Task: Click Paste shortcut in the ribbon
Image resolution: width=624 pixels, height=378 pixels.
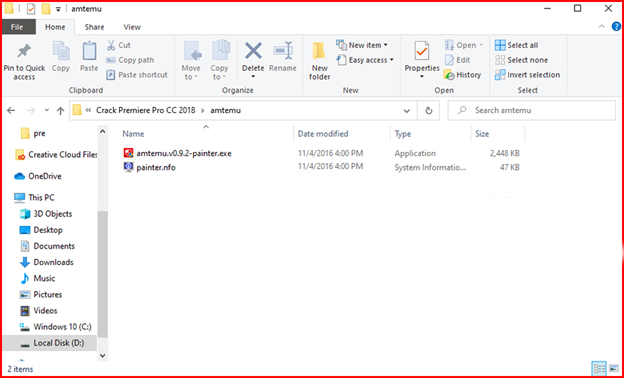Action: (137, 75)
